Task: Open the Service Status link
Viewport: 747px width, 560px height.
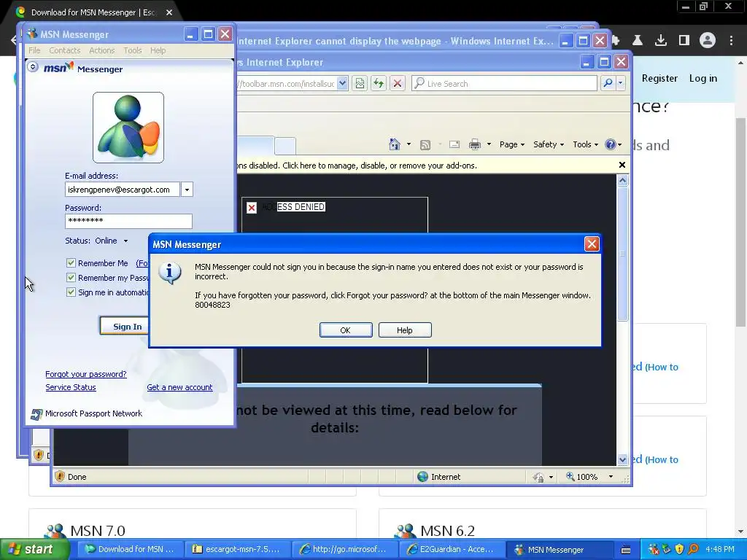Action: point(71,388)
